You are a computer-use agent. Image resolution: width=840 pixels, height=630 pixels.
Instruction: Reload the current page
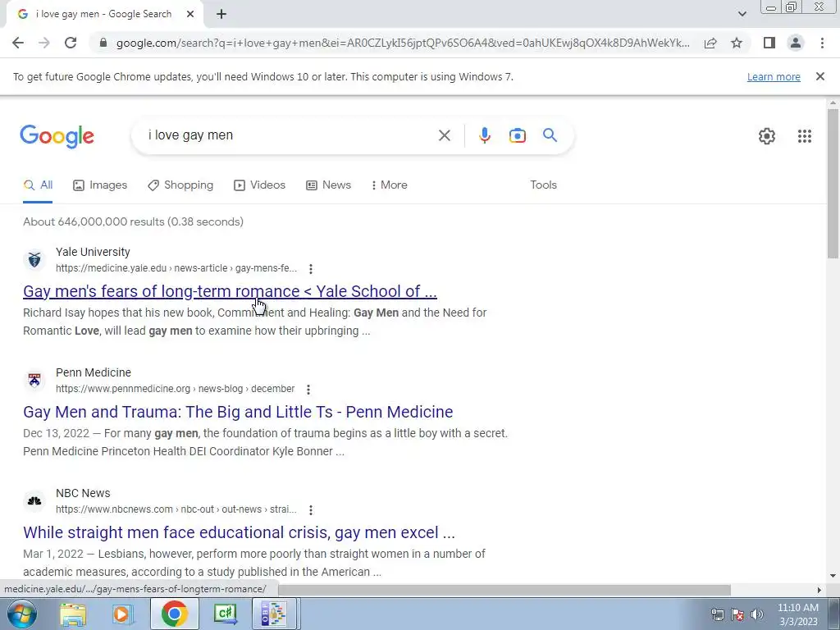tap(71, 43)
